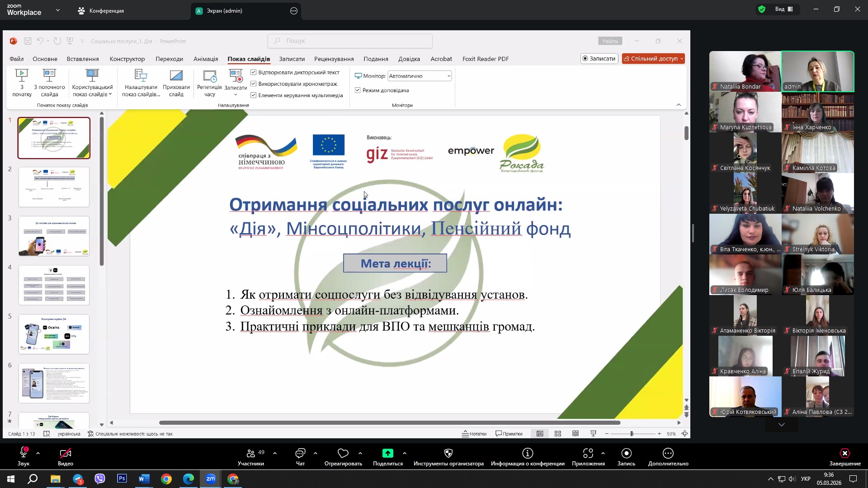868x488 pixels.
Task: Click the green Share screen icon
Action: click(x=387, y=454)
